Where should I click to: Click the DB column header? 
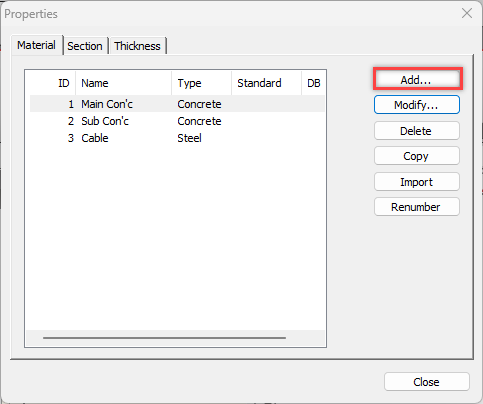coord(313,83)
